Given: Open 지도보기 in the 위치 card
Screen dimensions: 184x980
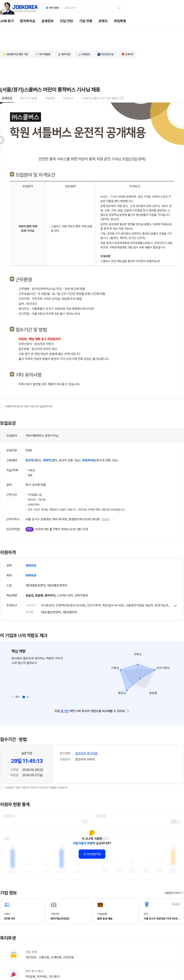Looking at the screenshot, I should [x=176, y=904].
